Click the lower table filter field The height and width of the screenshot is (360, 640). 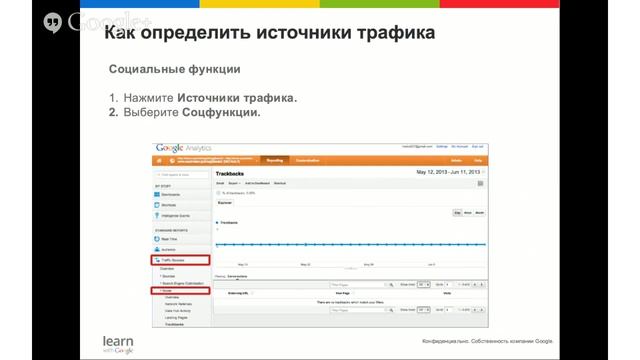[358, 310]
